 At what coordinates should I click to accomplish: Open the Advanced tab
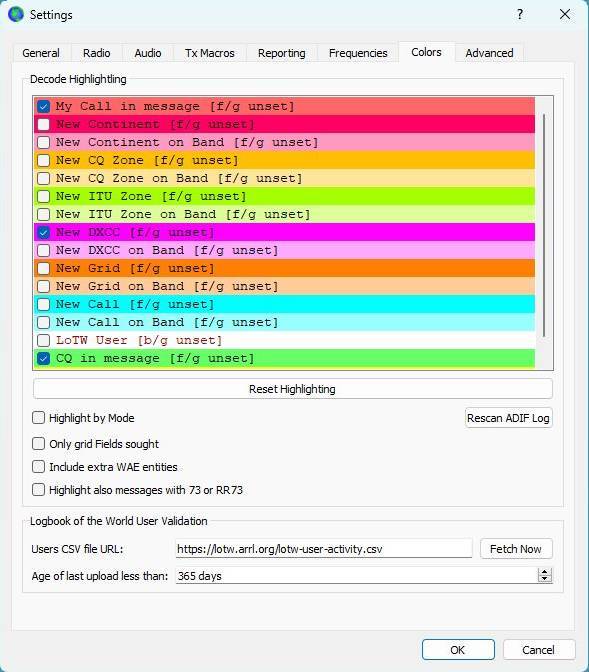click(x=489, y=53)
